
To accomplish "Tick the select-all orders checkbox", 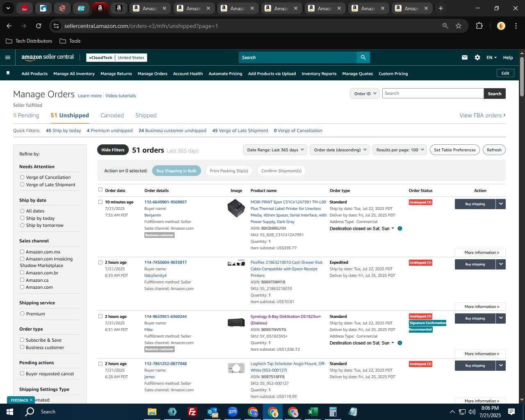I will pyautogui.click(x=100, y=189).
